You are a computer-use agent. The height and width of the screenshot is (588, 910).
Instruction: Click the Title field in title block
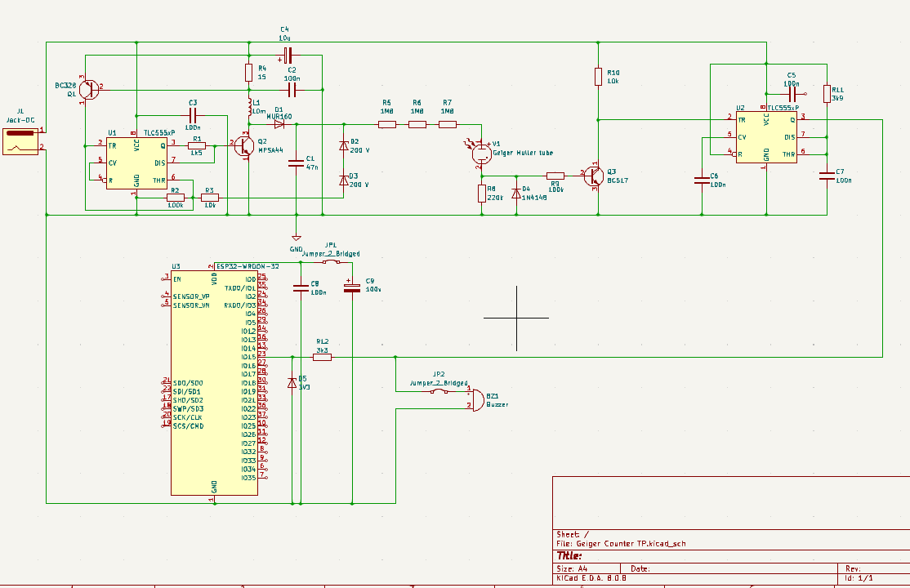569,555
